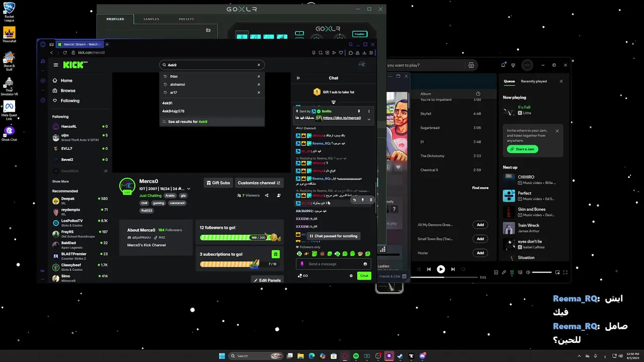Dismiss the Spotify Jam invite card
Image resolution: width=644 pixels, height=362 pixels.
[557, 131]
